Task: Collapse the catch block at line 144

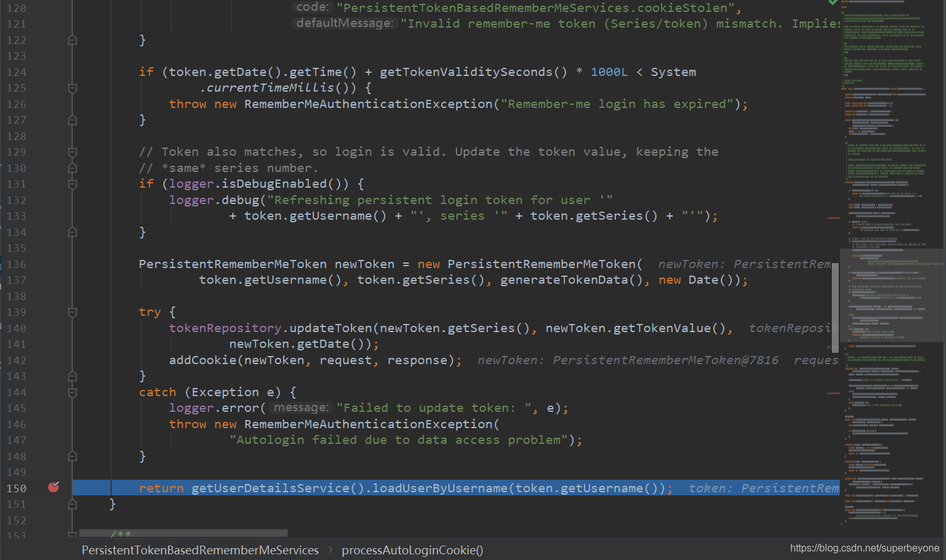Action: (x=72, y=392)
